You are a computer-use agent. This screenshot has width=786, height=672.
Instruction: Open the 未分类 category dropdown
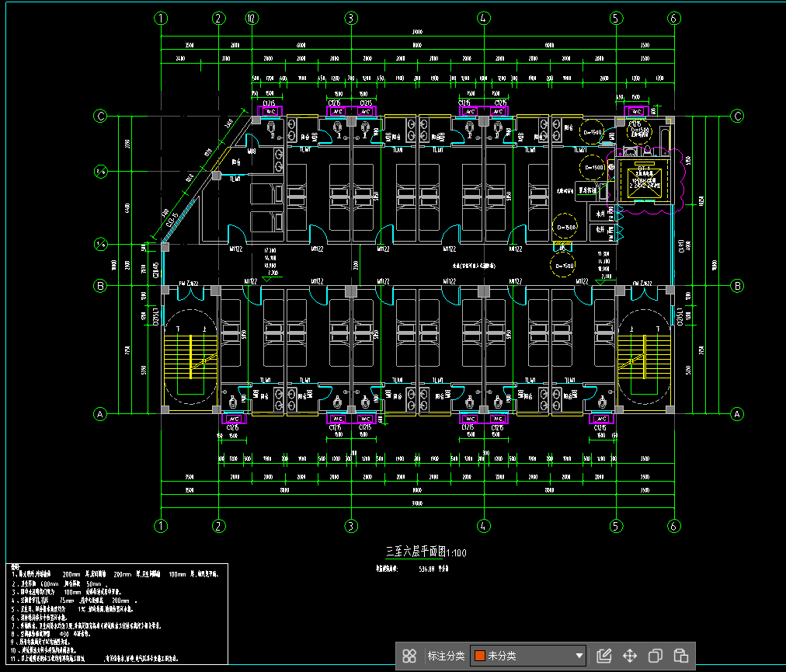pos(527,656)
